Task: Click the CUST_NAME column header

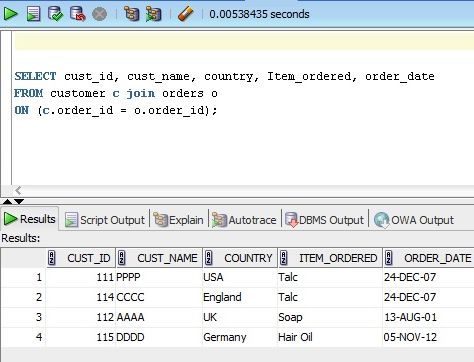Action: (159, 258)
